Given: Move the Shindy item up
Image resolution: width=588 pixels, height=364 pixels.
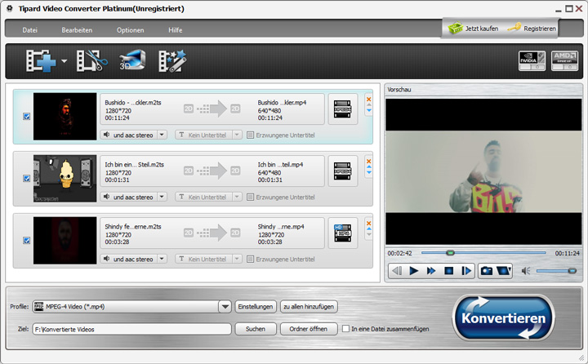Looking at the screenshot, I should [x=369, y=229].
